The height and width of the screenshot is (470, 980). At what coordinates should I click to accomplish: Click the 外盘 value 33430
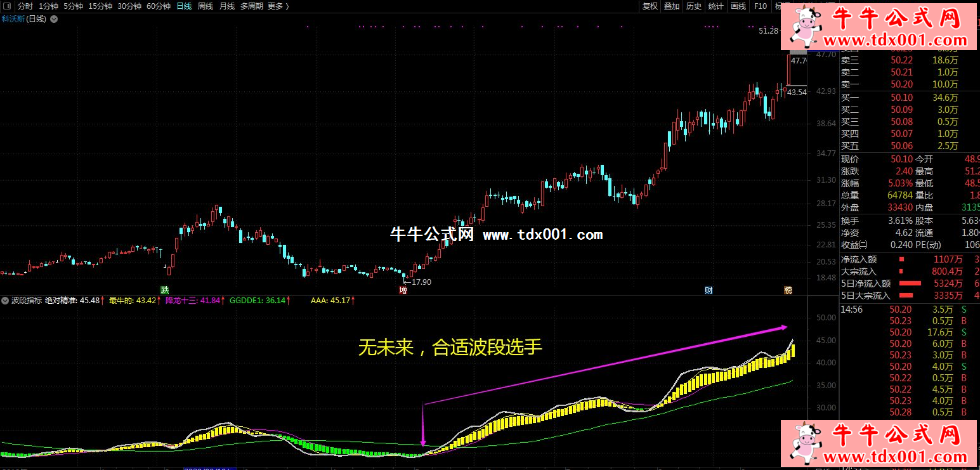(900, 207)
